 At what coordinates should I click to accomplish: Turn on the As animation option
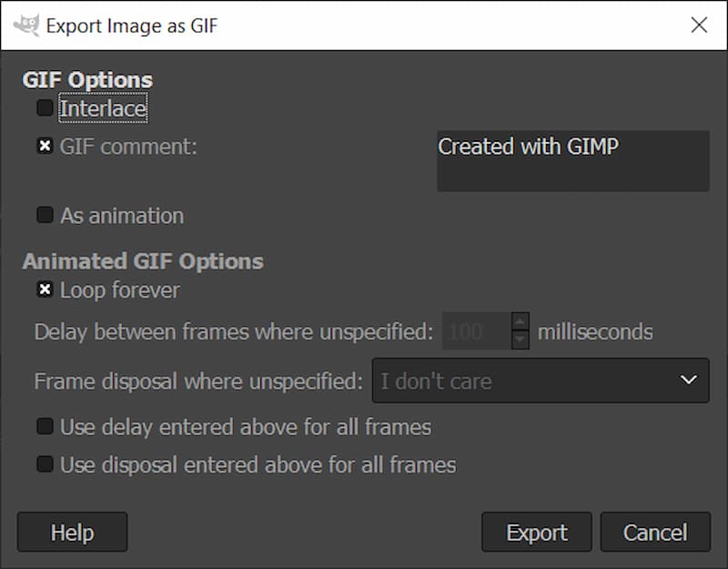point(45,216)
